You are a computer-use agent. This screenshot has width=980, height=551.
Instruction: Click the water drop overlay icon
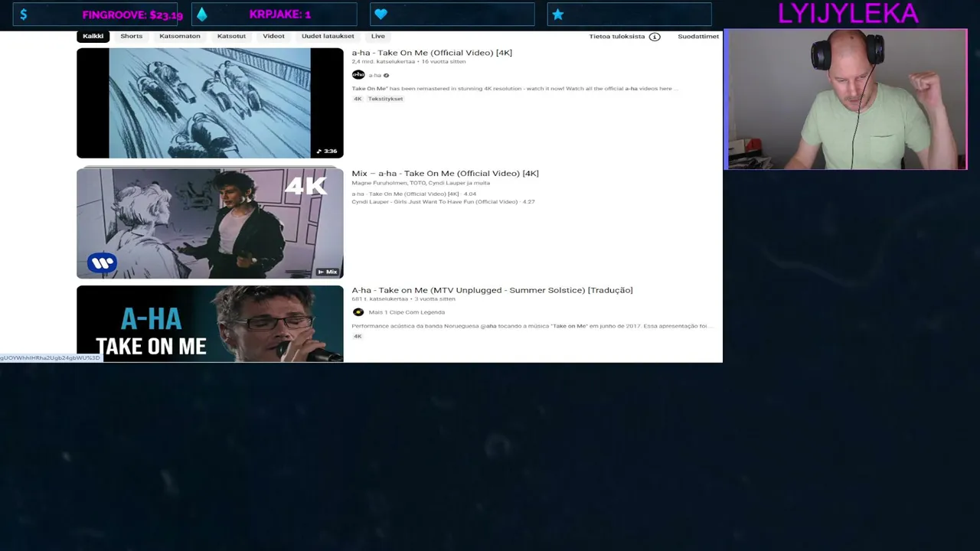click(x=202, y=15)
